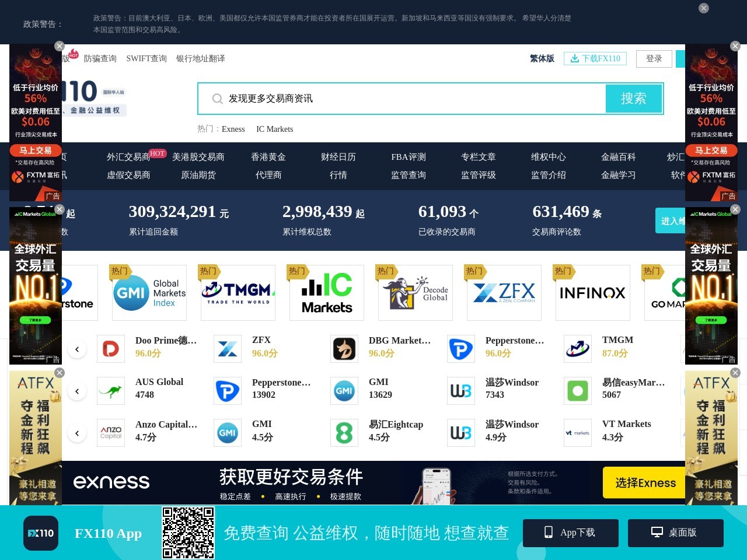The height and width of the screenshot is (560, 747).
Task: Click the Doo Prime broker icon
Action: pyautogui.click(x=111, y=349)
